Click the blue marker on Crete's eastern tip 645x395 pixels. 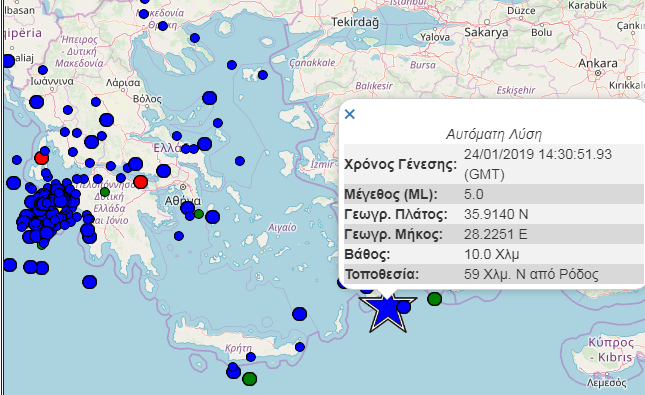(300, 347)
